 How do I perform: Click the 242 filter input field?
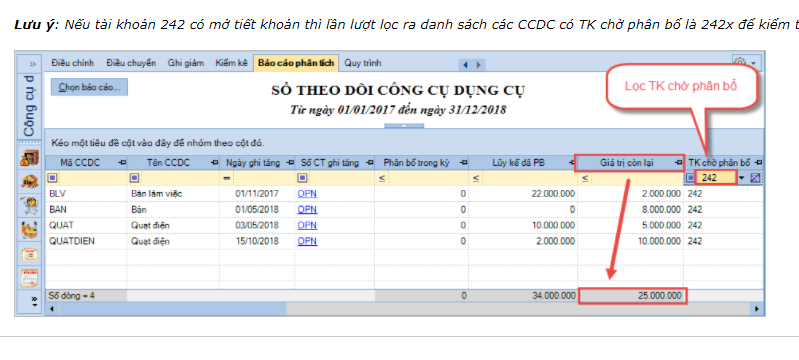click(x=715, y=178)
